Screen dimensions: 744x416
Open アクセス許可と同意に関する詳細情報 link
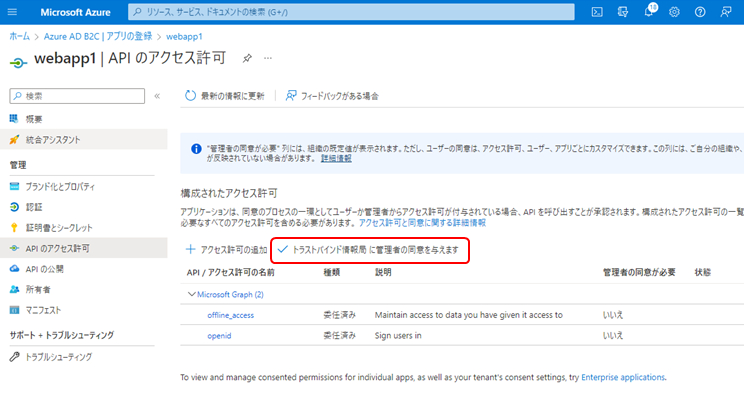(x=422, y=222)
